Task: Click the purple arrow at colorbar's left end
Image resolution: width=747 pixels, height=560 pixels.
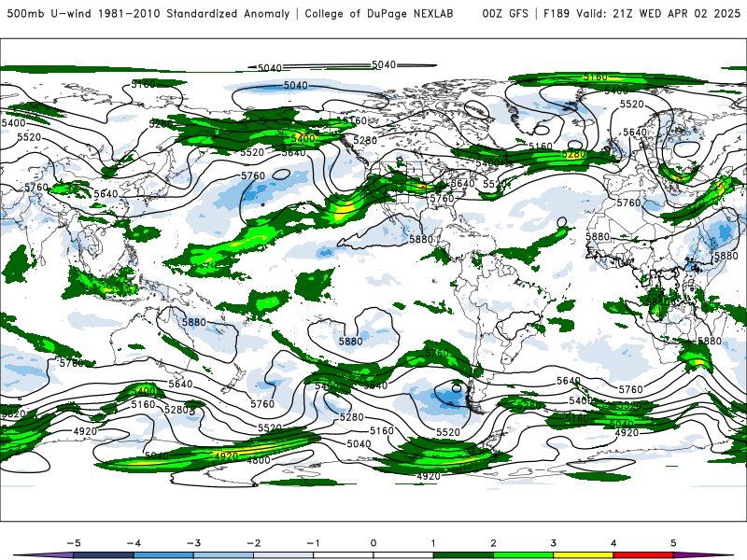Action: click(x=43, y=555)
